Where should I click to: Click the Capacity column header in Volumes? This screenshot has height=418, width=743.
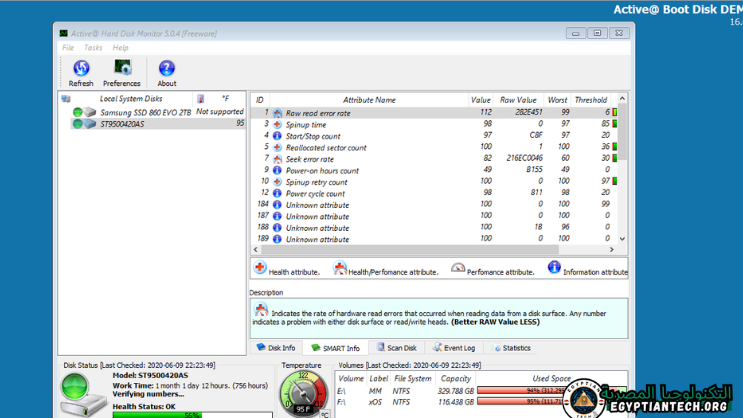coord(455,378)
